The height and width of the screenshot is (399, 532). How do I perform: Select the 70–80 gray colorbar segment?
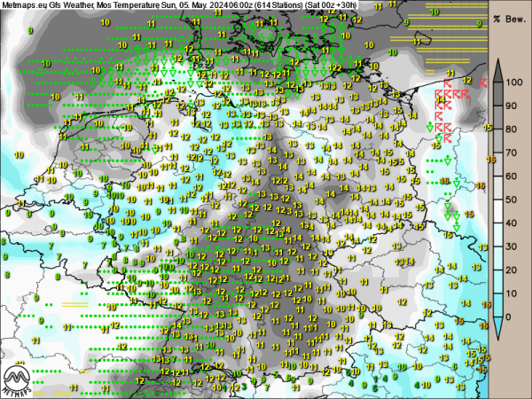tap(500, 141)
